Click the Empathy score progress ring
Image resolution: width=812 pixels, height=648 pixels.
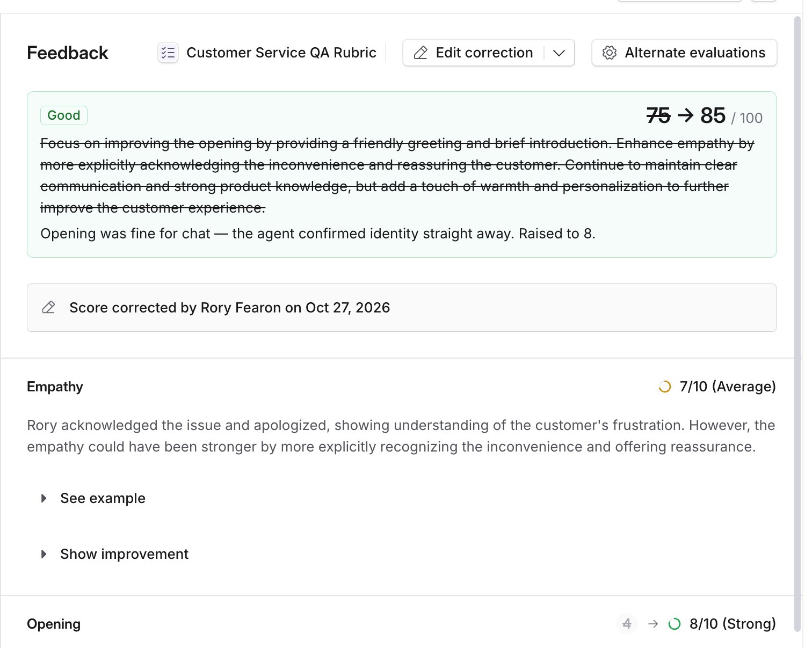(665, 387)
